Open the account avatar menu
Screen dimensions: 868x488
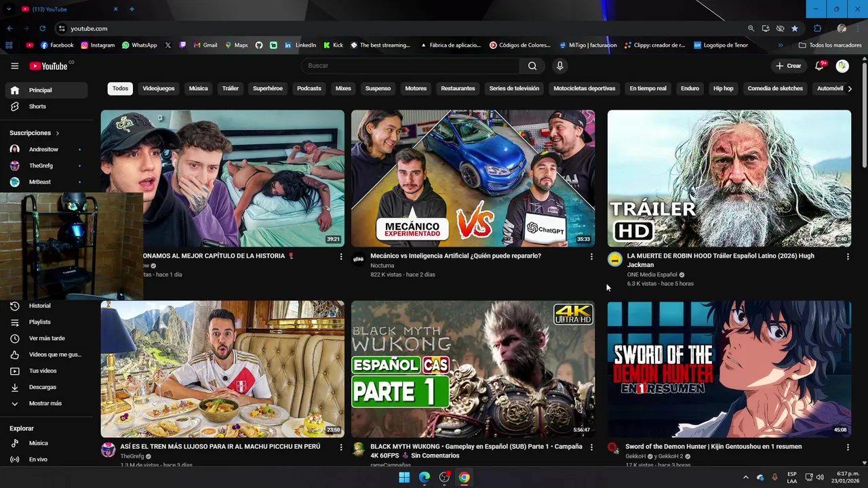click(x=842, y=66)
